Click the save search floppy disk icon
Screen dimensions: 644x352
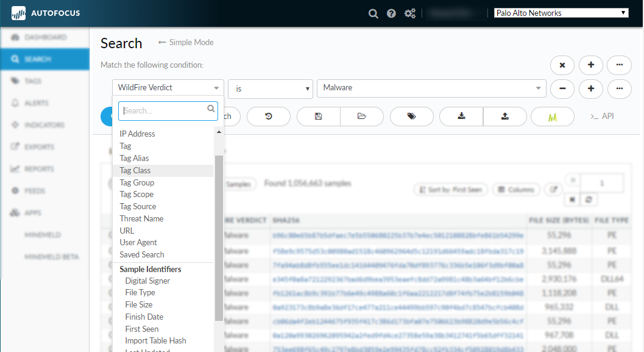pos(318,117)
